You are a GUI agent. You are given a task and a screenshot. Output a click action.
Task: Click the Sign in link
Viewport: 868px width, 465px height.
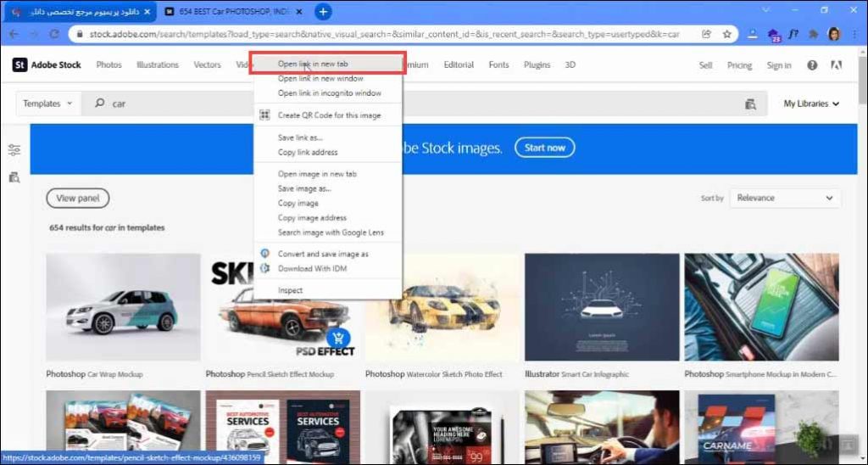(779, 65)
